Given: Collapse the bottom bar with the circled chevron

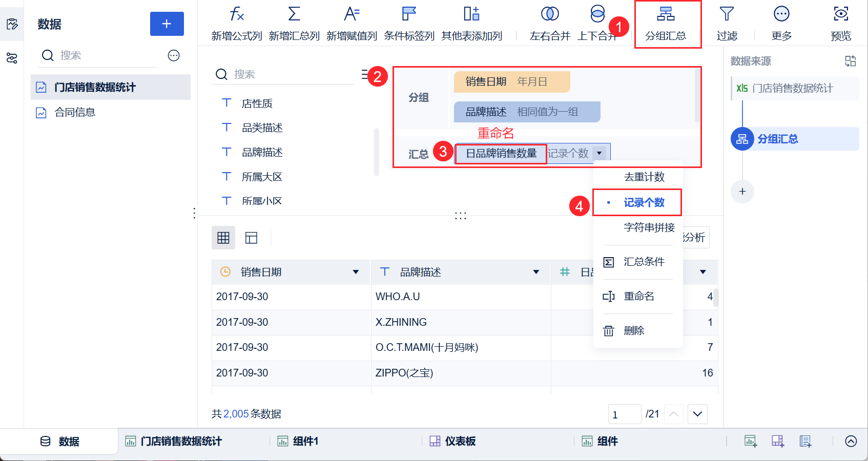Looking at the screenshot, I should click(851, 441).
